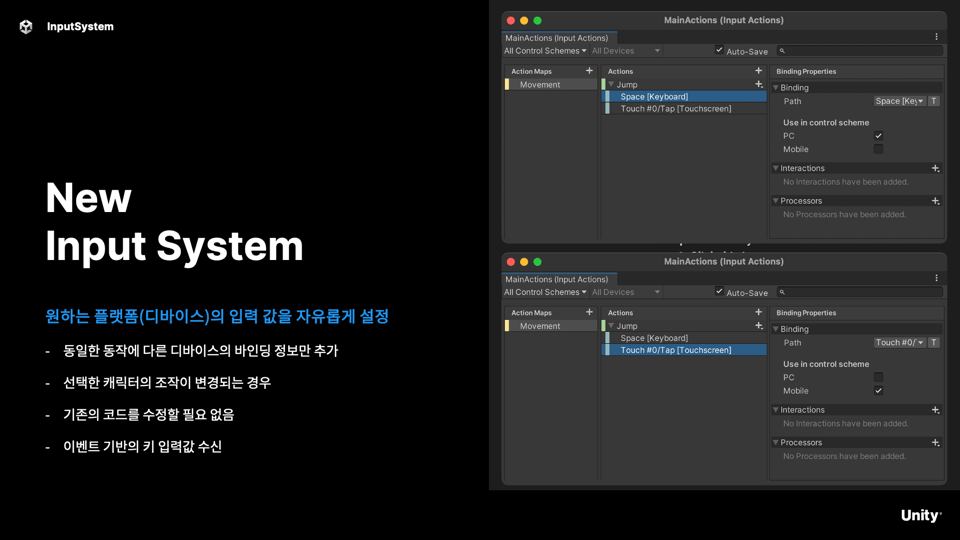The image size is (960, 540).
Task: Open Space [Keyboard] path dropdown
Action: (x=899, y=101)
